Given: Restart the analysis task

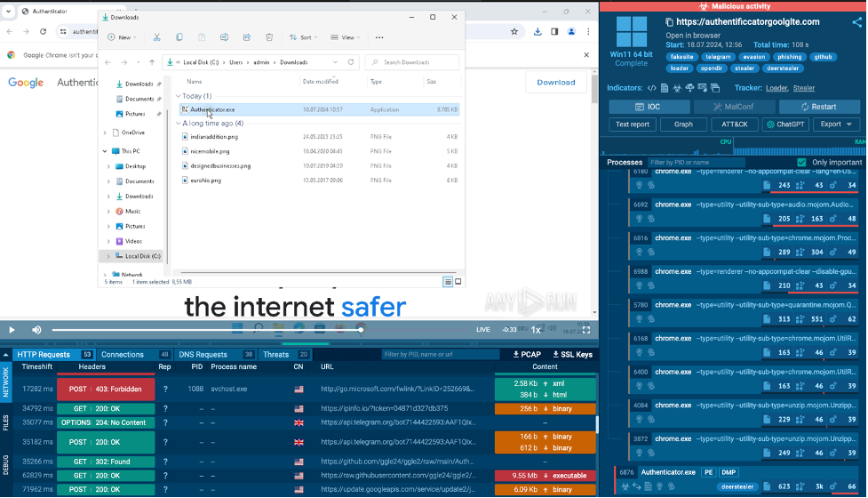Looking at the screenshot, I should (819, 107).
